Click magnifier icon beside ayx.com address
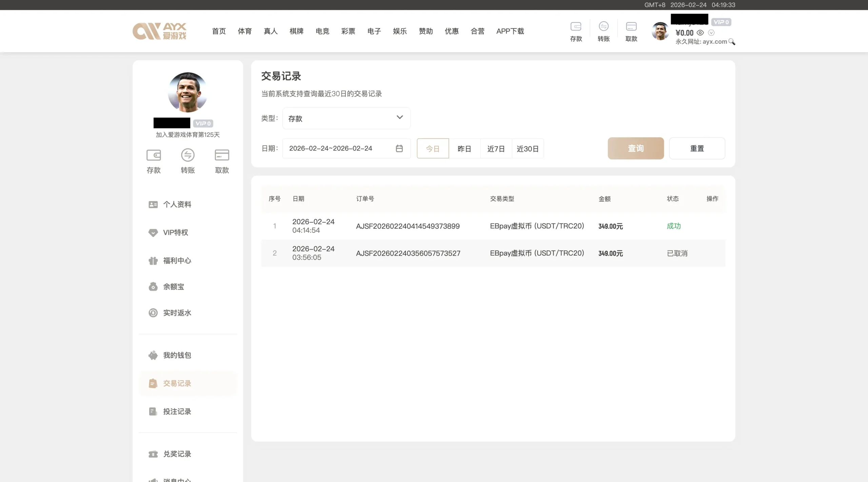 click(732, 42)
